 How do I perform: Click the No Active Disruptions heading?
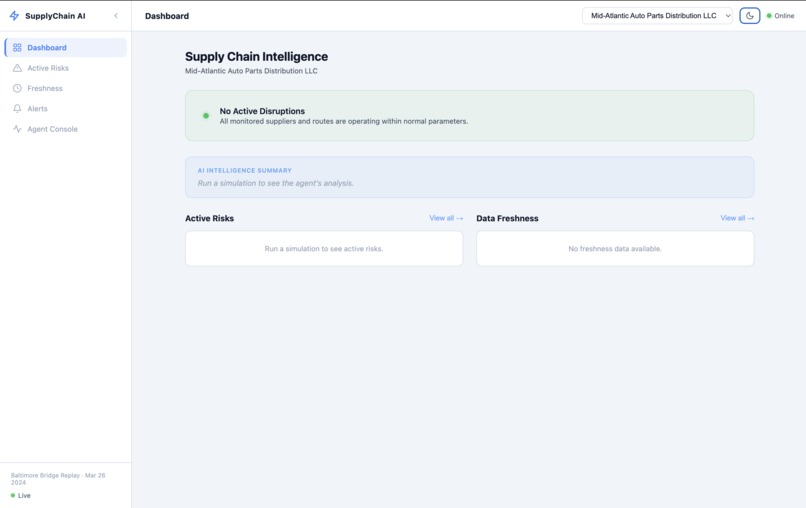pos(262,111)
